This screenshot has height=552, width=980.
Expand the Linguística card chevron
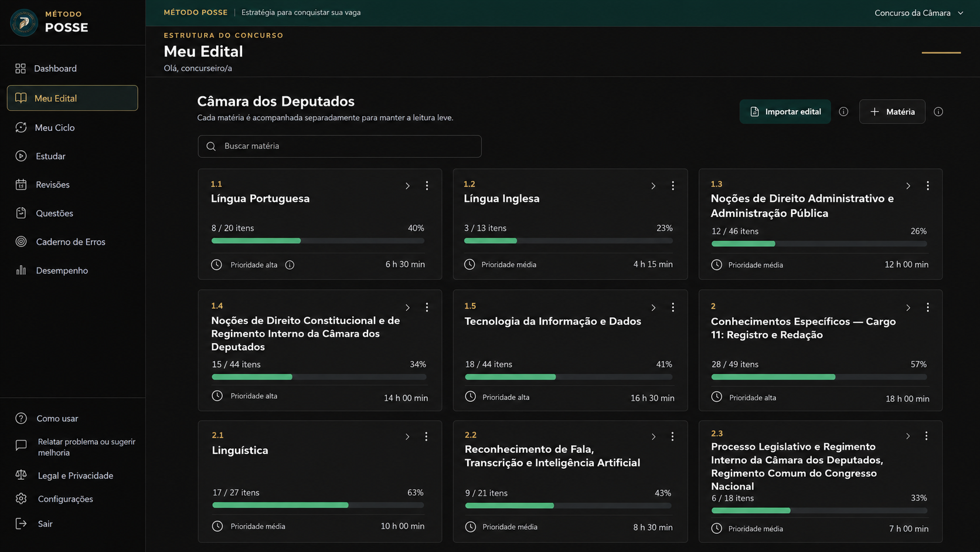(x=407, y=436)
